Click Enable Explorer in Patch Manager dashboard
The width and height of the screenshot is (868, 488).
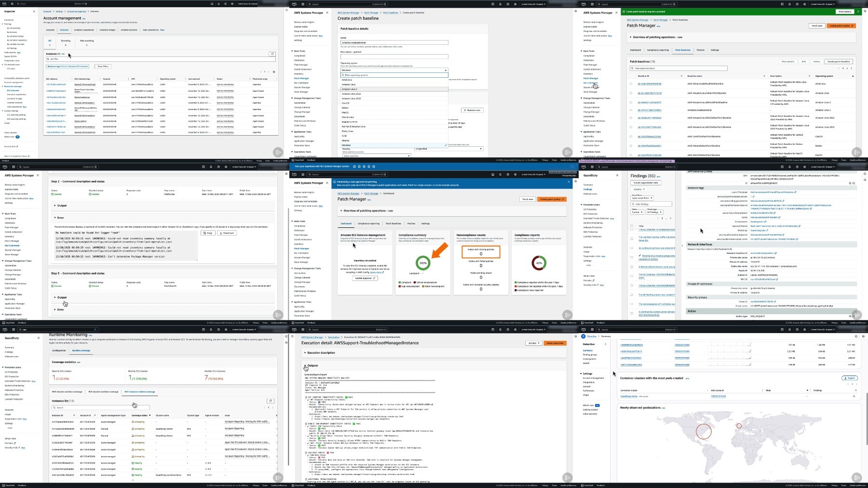[x=365, y=278]
